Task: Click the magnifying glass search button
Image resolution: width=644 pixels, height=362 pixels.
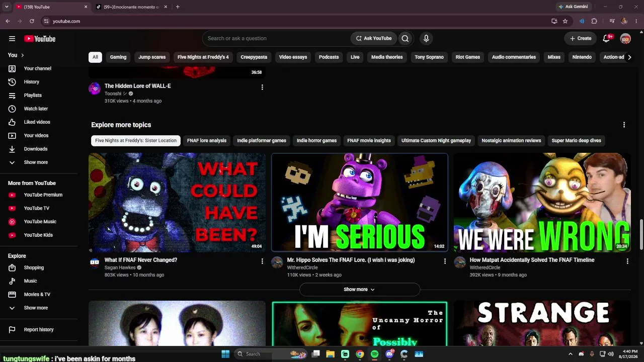Action: click(405, 38)
